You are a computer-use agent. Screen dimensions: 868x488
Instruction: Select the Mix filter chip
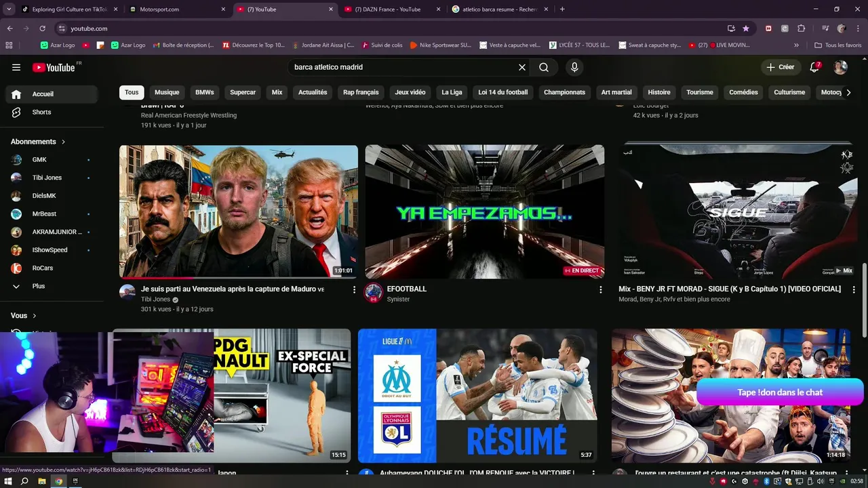(277, 92)
